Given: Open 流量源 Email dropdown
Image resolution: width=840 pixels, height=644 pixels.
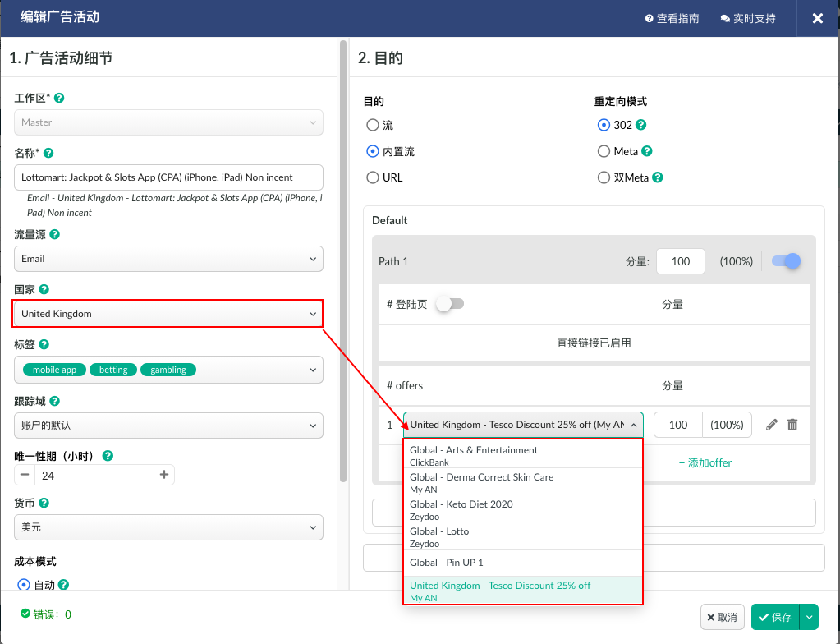Looking at the screenshot, I should 168,259.
